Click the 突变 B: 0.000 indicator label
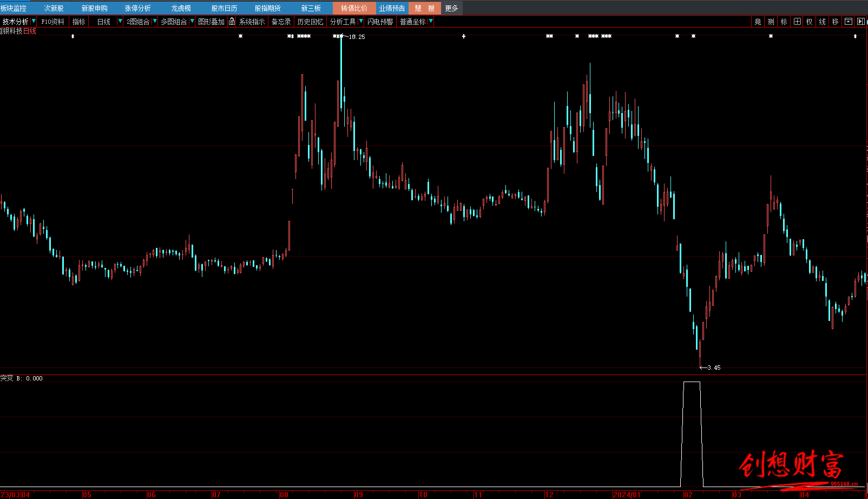Viewport: 868px width, 499px height. point(21,378)
